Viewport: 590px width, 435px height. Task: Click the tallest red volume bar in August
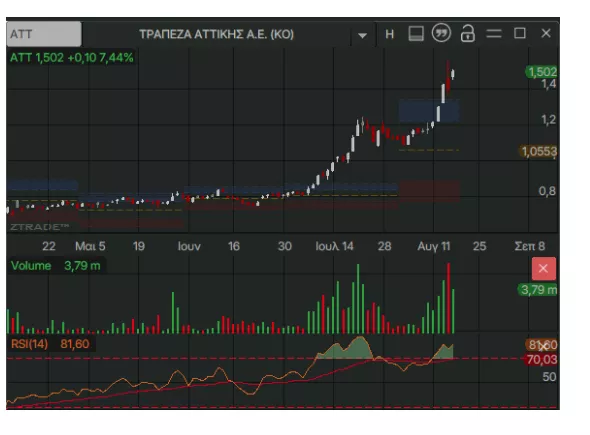(x=448, y=298)
